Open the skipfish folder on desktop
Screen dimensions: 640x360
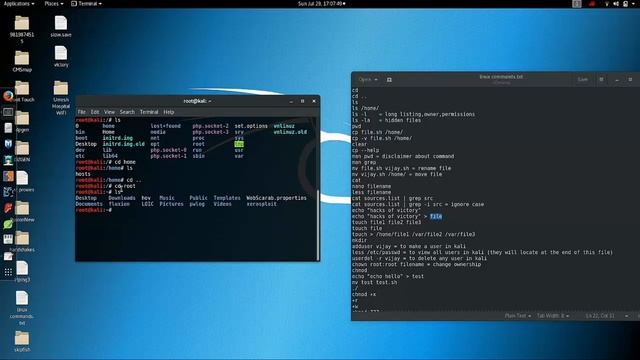pyautogui.click(x=22, y=342)
